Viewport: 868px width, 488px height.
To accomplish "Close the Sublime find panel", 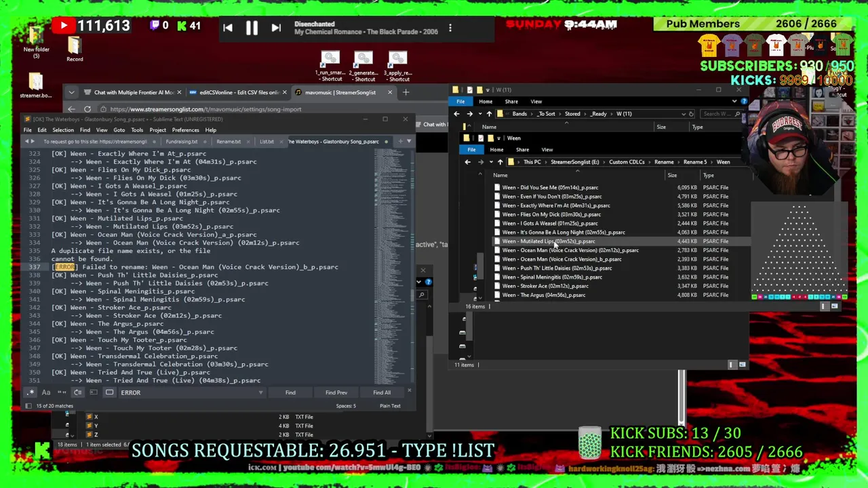I will (409, 392).
